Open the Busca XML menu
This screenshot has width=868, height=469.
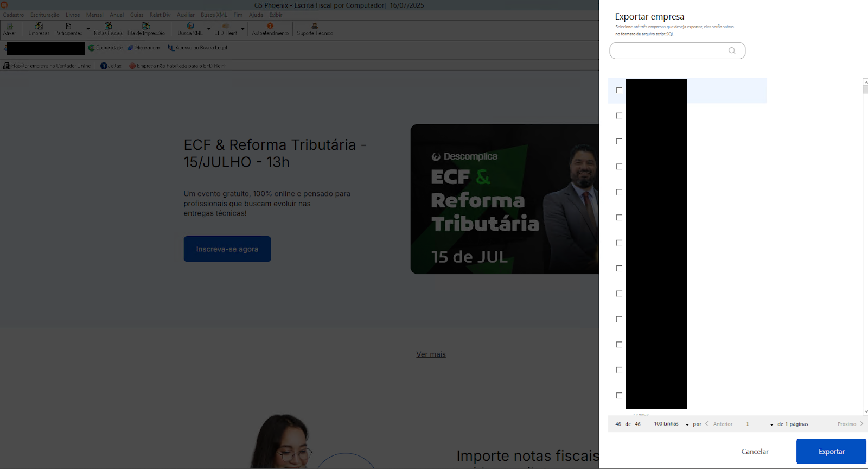pos(214,15)
